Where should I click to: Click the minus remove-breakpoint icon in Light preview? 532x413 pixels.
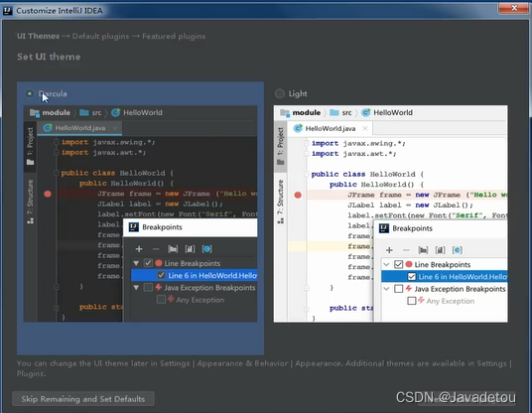click(x=406, y=250)
